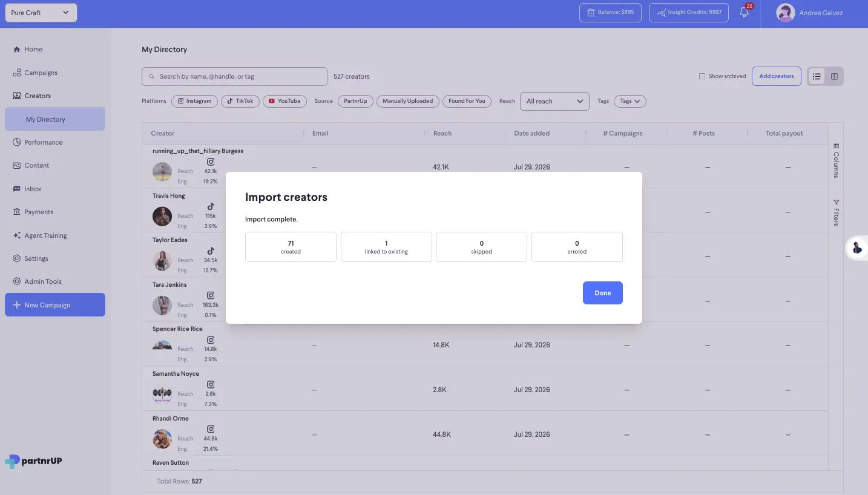868x495 pixels.
Task: Toggle the Show archived checkbox
Action: (x=702, y=76)
